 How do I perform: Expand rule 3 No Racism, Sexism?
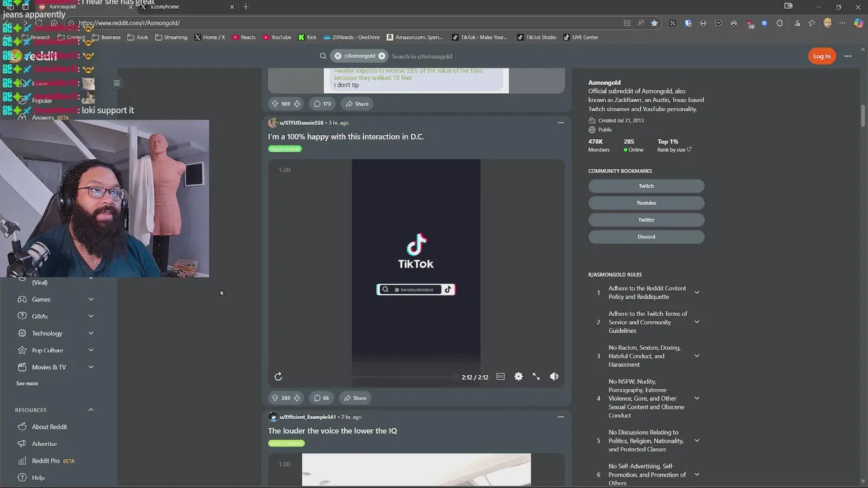[x=696, y=356]
